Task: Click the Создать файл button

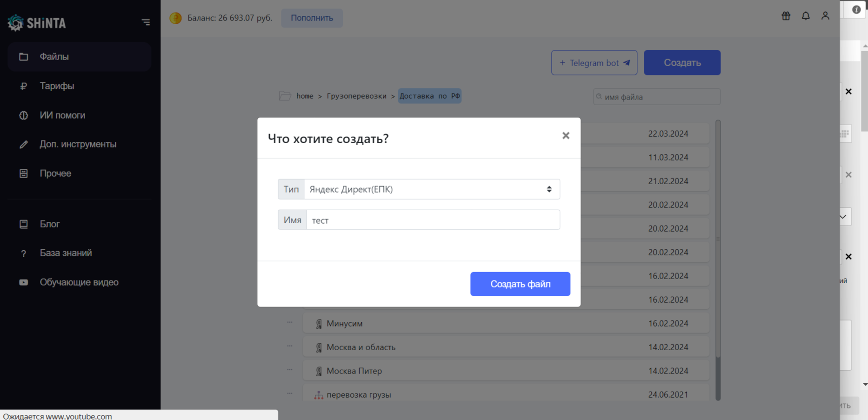Action: 520,284
